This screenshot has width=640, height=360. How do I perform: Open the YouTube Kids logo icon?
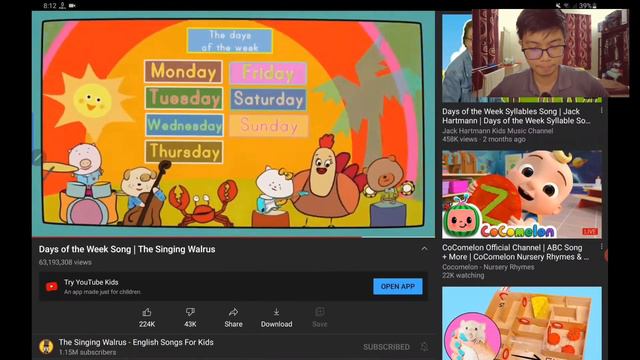51,287
